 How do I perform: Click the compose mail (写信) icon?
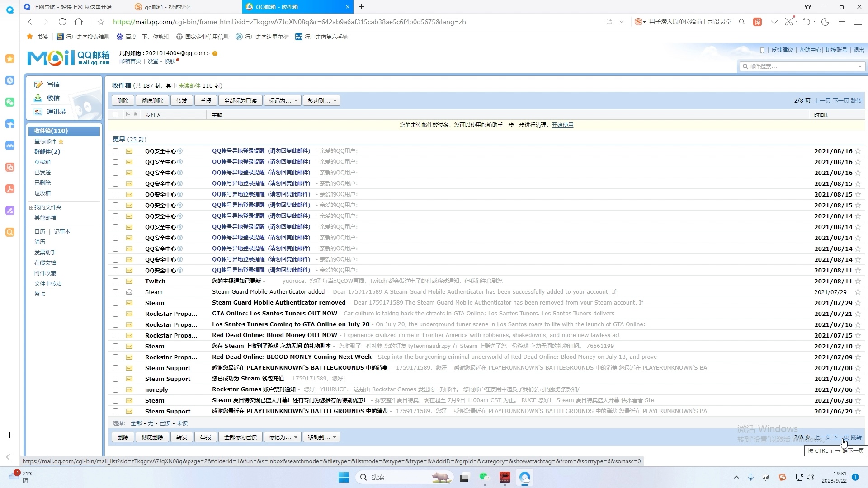[38, 84]
